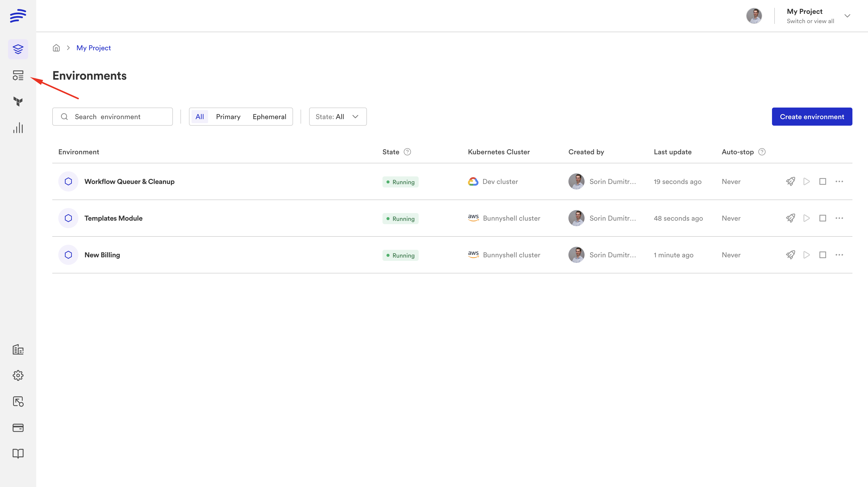Viewport: 868px width, 487px height.
Task: Open the billing credit card sidebar icon
Action: point(18,428)
